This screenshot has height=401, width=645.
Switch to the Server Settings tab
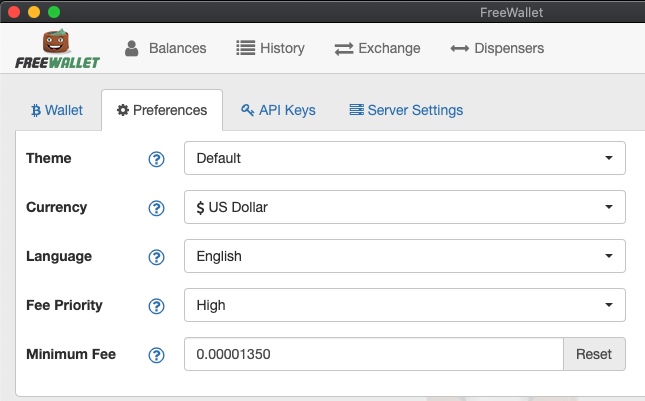406,110
